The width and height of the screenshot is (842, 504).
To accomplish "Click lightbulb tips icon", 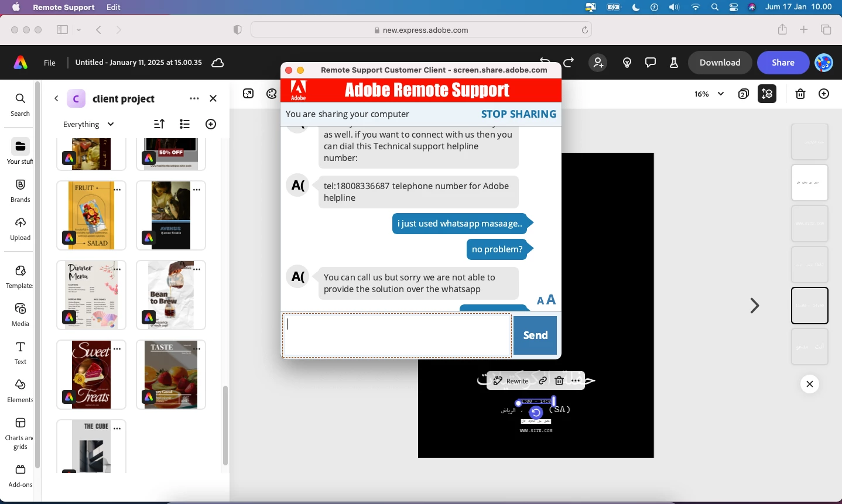I will pos(627,63).
